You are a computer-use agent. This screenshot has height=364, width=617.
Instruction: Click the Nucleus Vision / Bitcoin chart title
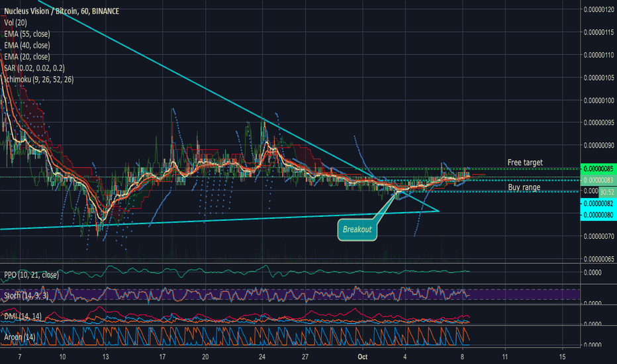pos(62,11)
